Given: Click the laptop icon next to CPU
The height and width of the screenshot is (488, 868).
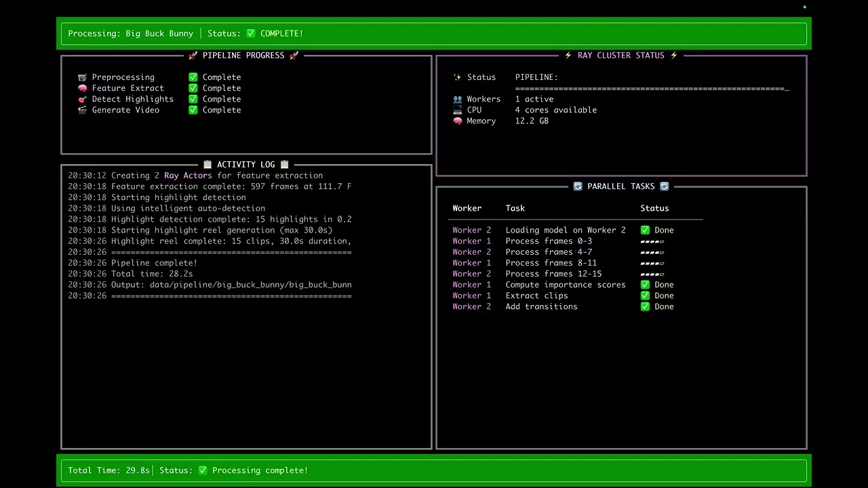Looking at the screenshot, I should 457,110.
